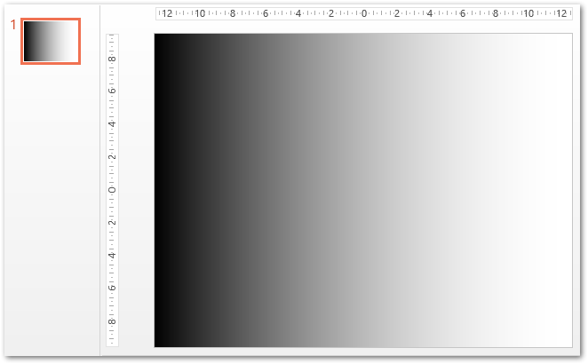The width and height of the screenshot is (588, 364).
Task: Click the left 2 on horizontal ruler
Action: coord(331,13)
